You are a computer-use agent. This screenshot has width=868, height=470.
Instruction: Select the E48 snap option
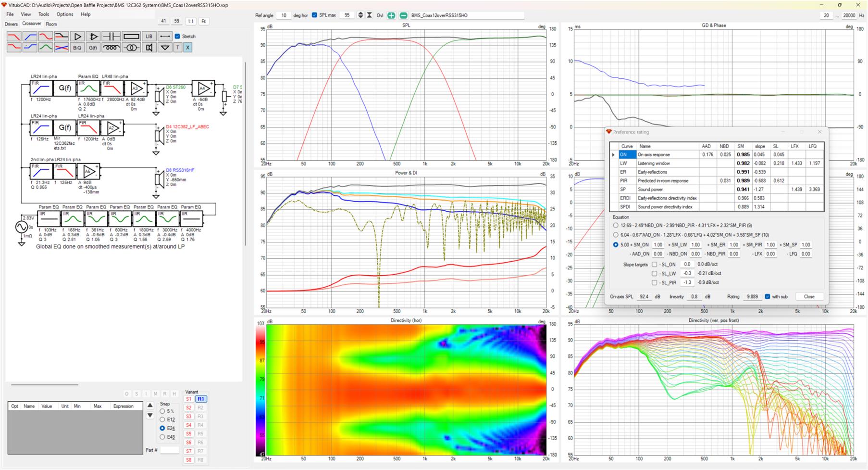click(x=162, y=437)
